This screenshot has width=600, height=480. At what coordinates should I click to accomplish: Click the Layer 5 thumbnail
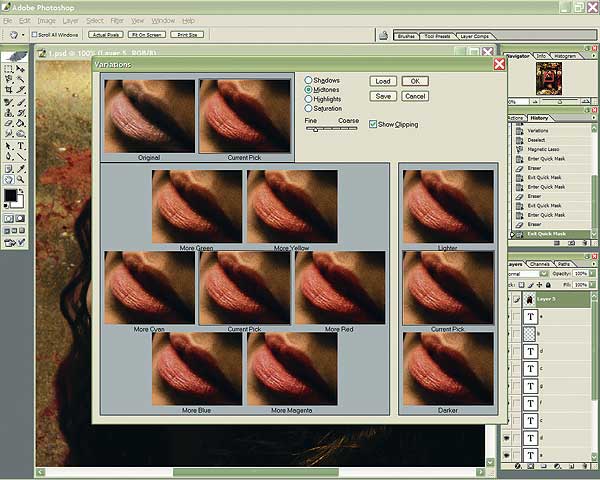coord(530,299)
